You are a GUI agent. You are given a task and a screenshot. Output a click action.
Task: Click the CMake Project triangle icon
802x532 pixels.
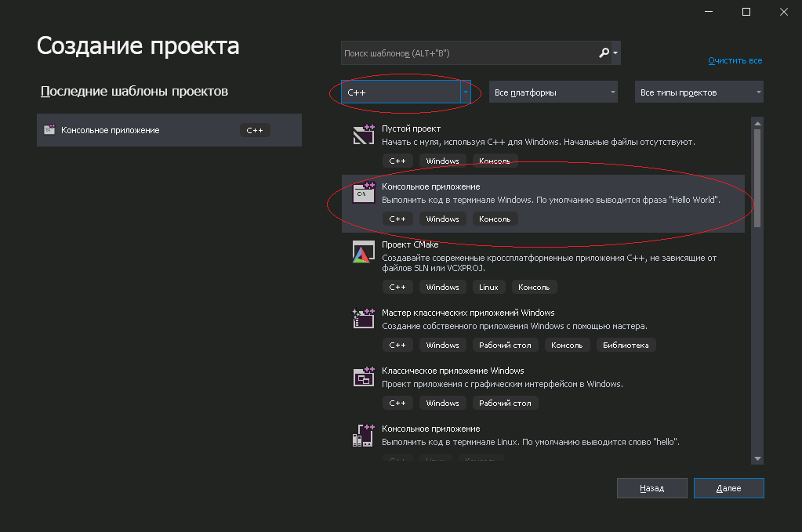coord(364,252)
